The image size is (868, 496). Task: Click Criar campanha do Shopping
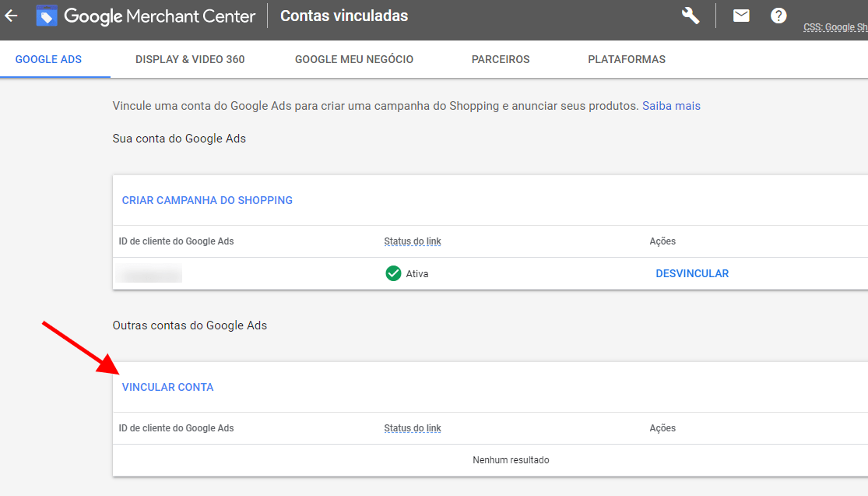coord(207,200)
